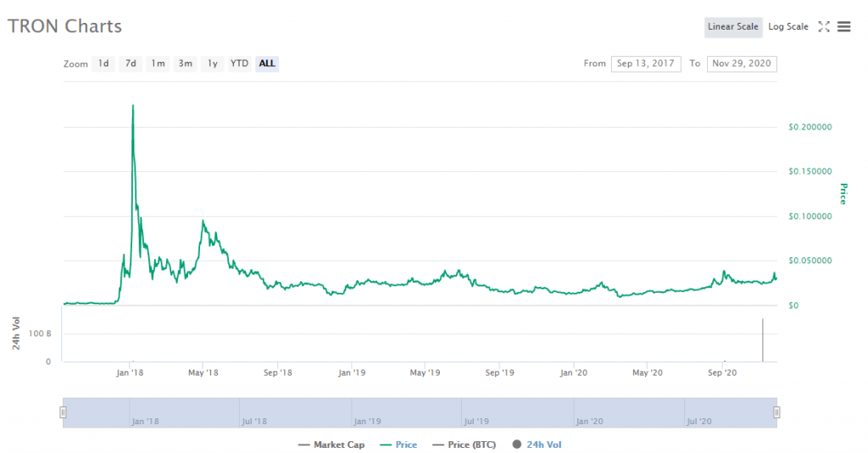868x453 pixels.
Task: Click the January 2018 price peak
Action: coord(133,107)
